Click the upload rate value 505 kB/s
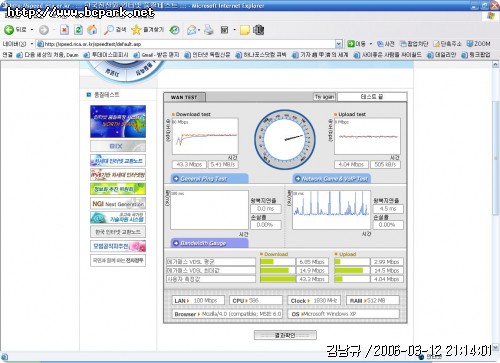 (x=385, y=165)
